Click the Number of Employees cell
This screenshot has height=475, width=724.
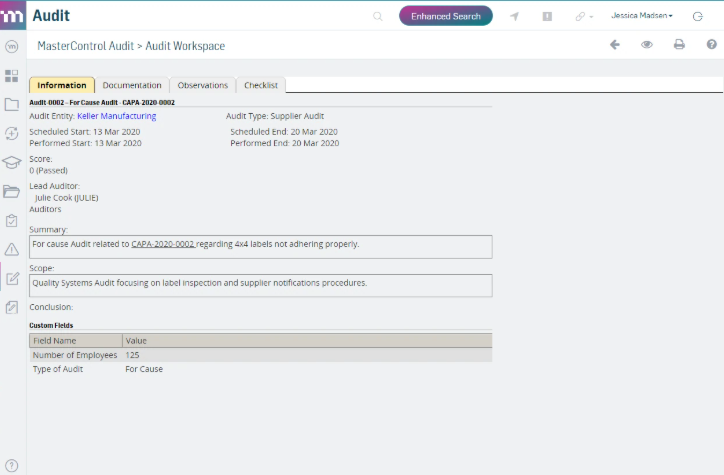[x=75, y=355]
